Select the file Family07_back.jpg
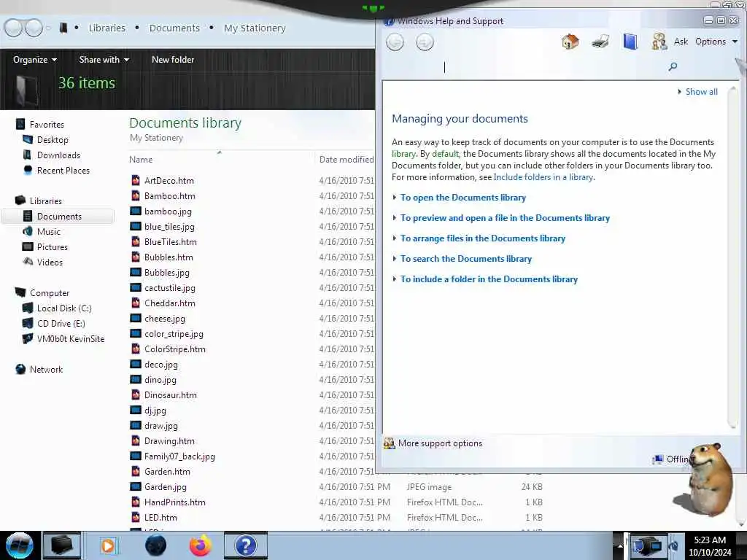 pos(179,456)
